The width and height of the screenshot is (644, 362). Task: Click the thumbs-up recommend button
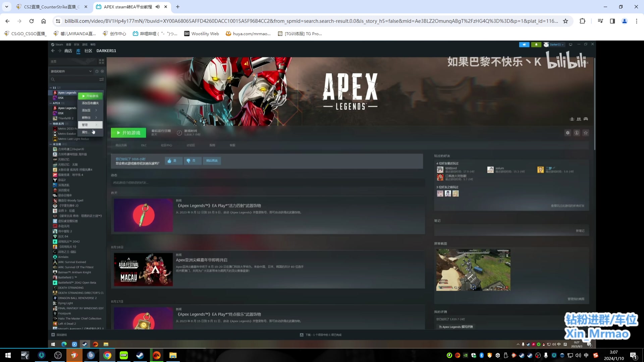[x=173, y=161]
